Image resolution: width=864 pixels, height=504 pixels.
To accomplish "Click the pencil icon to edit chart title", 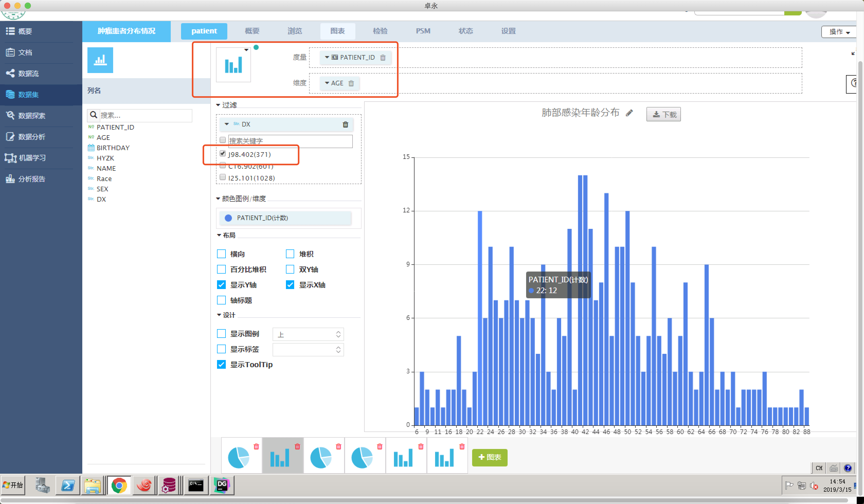I will pos(629,113).
